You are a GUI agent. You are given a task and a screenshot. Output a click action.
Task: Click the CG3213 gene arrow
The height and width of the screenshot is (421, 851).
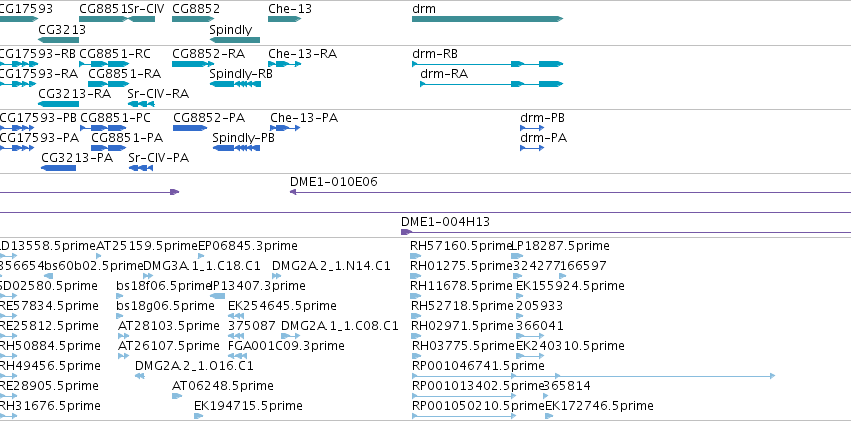click(x=59, y=40)
